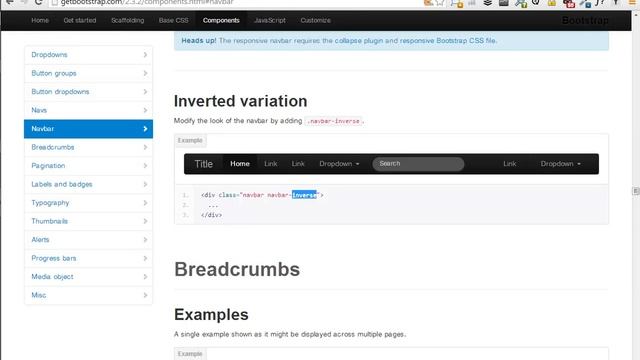Jump to Navs section
Image resolution: width=640 pixels, height=360 pixels.
coord(89,110)
